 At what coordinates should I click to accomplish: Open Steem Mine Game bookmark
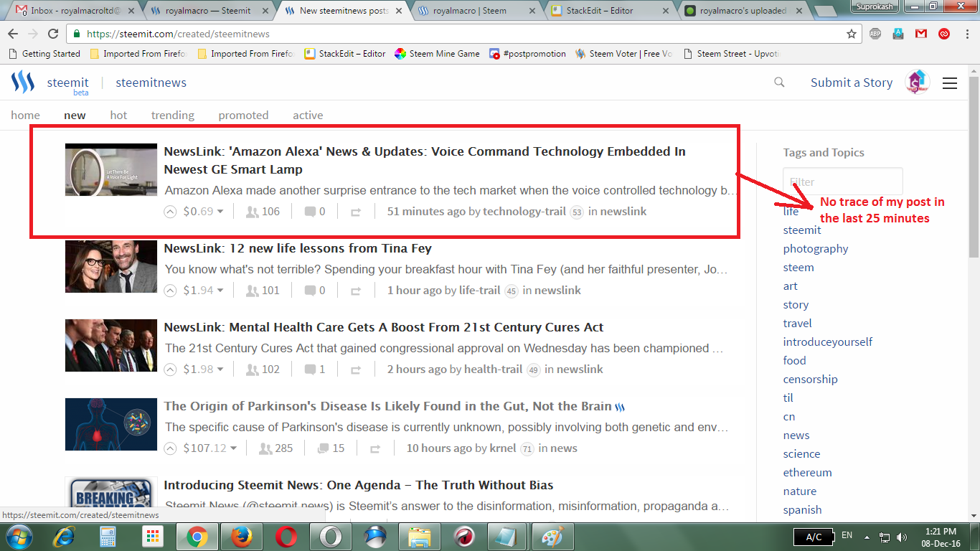click(x=437, y=54)
